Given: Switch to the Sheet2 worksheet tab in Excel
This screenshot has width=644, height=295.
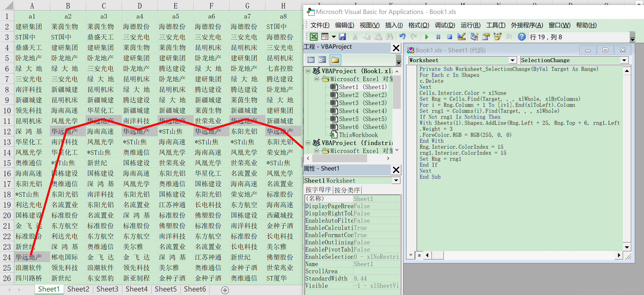Looking at the screenshot, I should click(78, 289).
